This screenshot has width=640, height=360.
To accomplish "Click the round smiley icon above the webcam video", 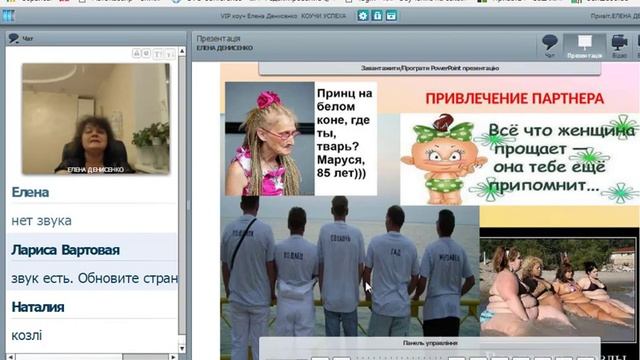I will point(146,53).
